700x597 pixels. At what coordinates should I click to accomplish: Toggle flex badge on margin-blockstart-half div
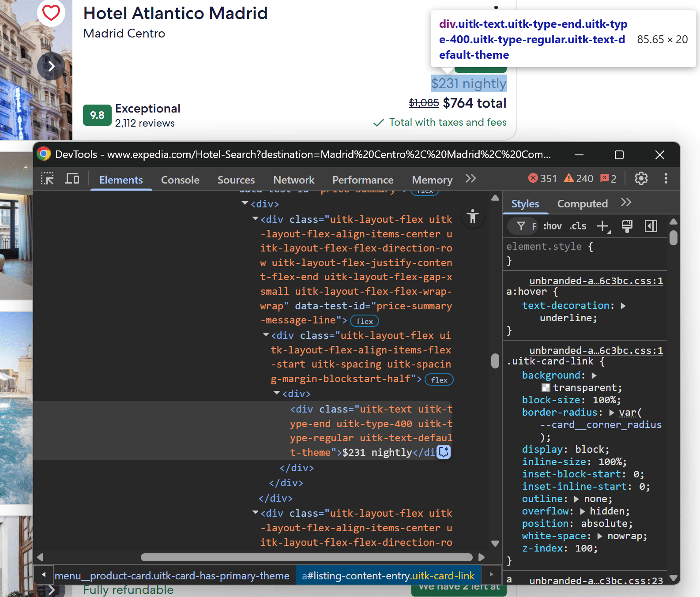[439, 379]
